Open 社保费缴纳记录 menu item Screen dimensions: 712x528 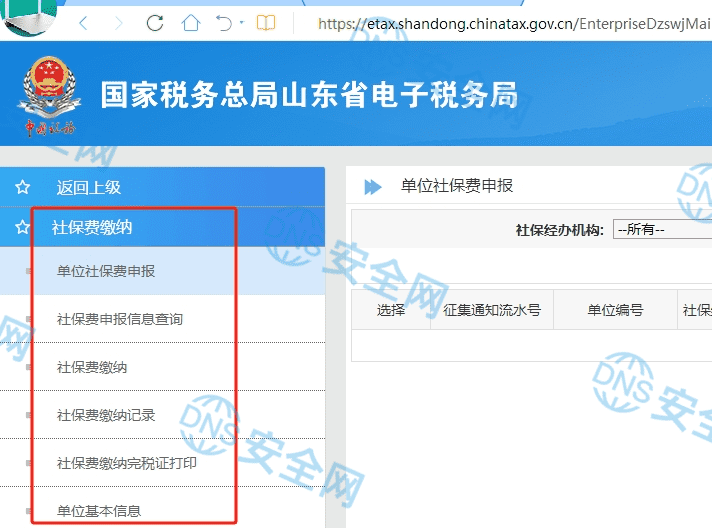[162, 415]
